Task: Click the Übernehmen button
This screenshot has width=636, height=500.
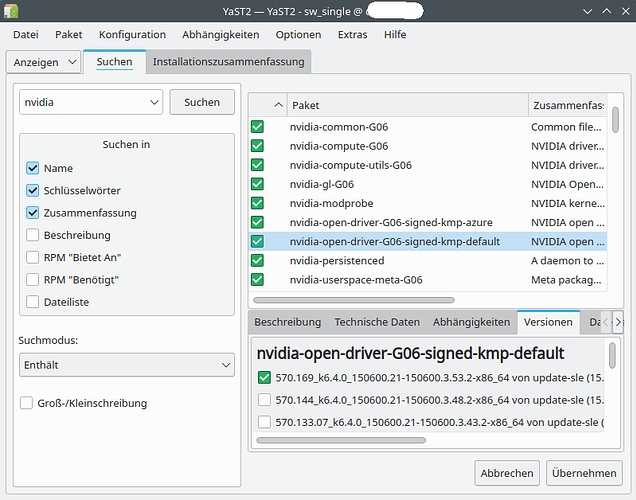Action: click(584, 473)
